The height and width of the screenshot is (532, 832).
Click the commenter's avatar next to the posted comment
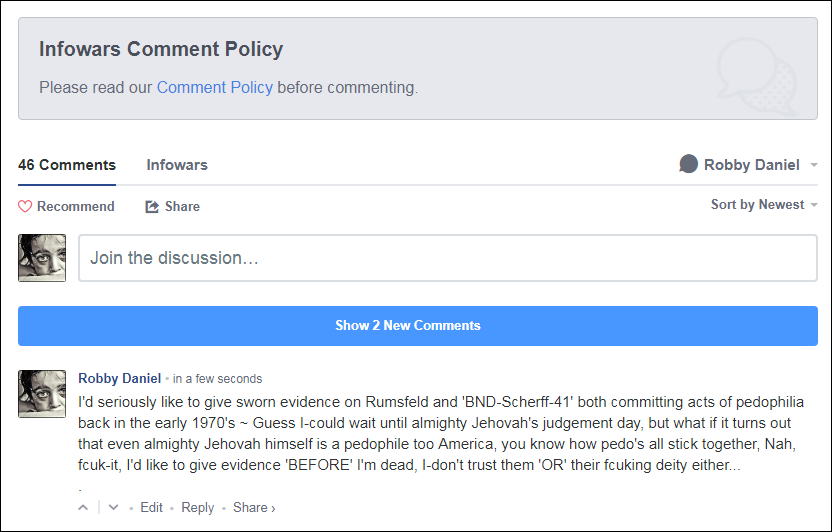(42, 393)
